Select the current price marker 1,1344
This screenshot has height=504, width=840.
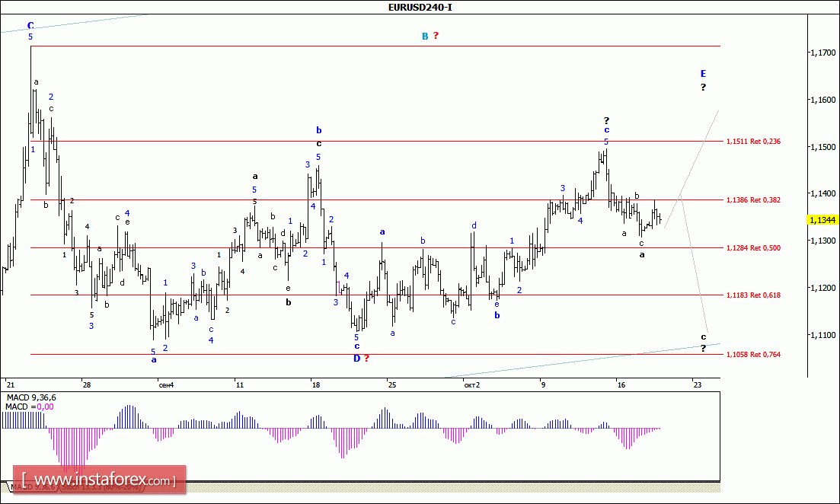822,220
